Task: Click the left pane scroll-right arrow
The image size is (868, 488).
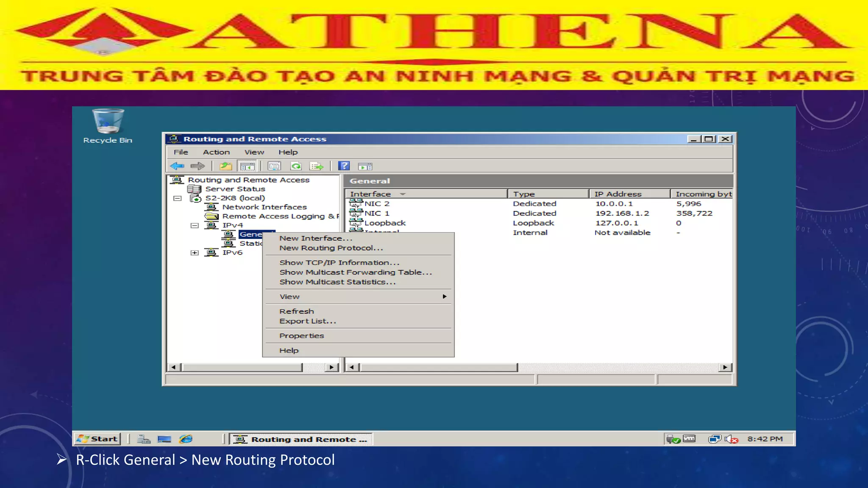Action: click(x=331, y=367)
